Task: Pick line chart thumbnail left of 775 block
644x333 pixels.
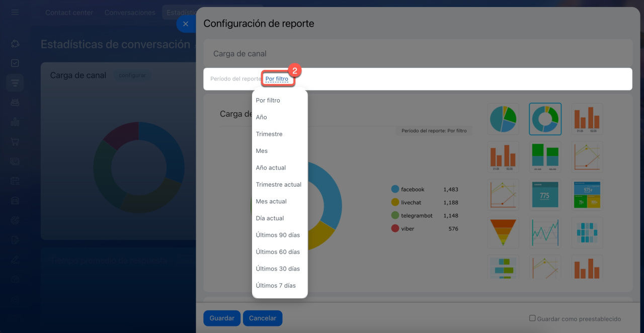Action: [x=503, y=195]
